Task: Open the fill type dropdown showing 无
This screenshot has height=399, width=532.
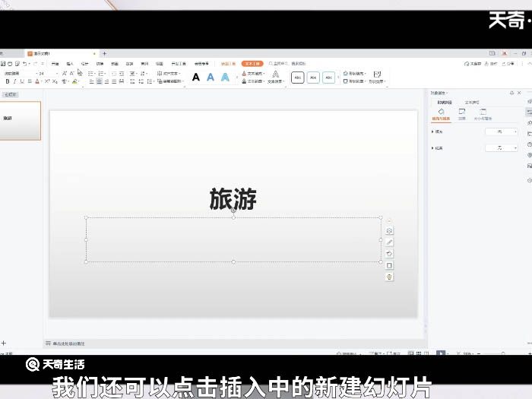Action: pyautogui.click(x=502, y=131)
